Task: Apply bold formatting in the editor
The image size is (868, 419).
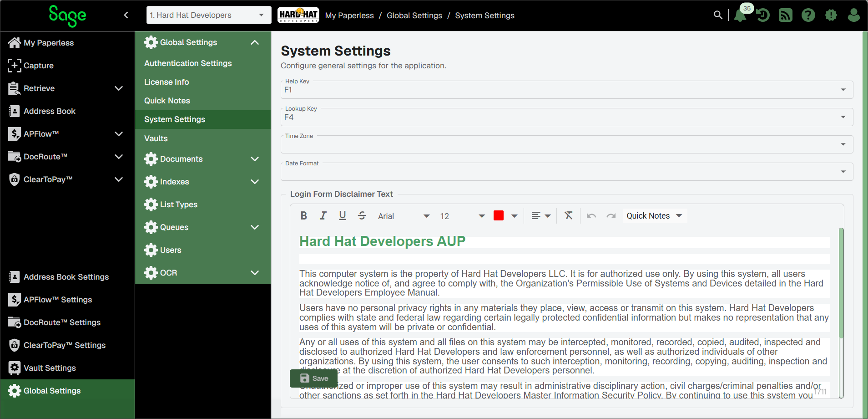Action: pyautogui.click(x=304, y=216)
